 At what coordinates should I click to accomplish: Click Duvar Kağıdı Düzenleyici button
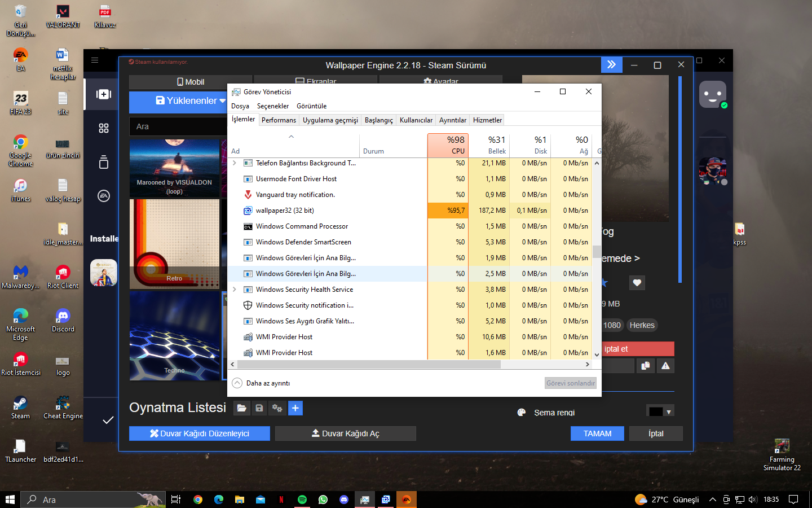[x=200, y=433]
